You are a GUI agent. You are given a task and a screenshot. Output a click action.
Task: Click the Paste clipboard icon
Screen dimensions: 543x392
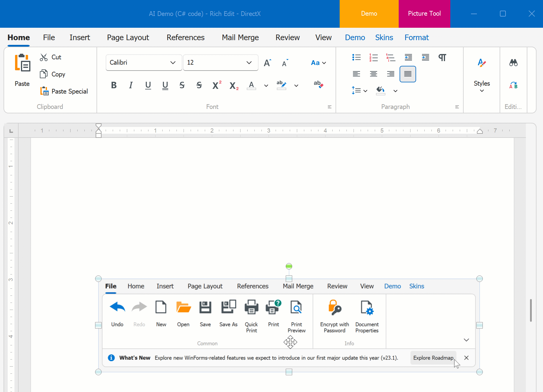[x=22, y=63]
